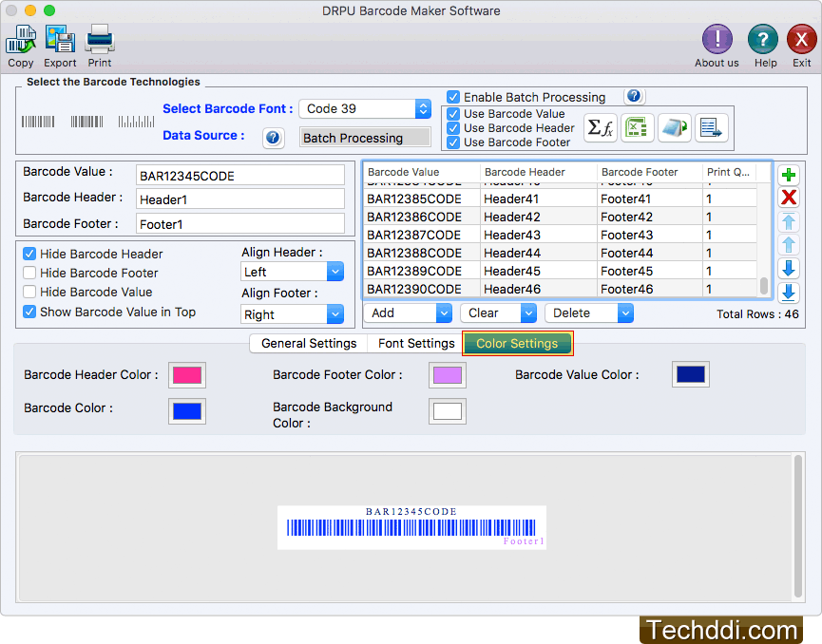Click the barcode preview image
Screen dimensions: 822x644
411,528
